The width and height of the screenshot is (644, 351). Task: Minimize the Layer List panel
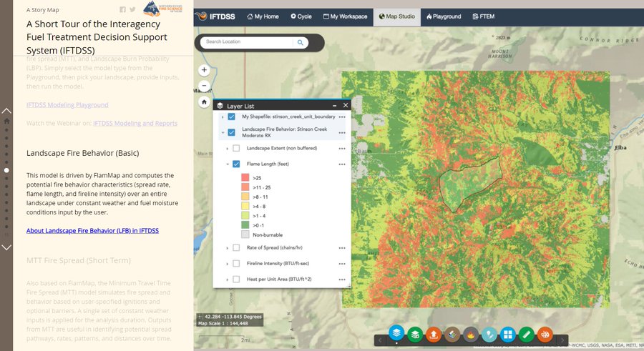pyautogui.click(x=334, y=106)
